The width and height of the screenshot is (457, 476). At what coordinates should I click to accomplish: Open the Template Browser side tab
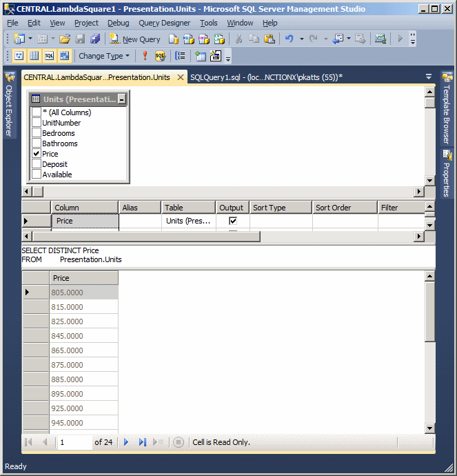(447, 109)
